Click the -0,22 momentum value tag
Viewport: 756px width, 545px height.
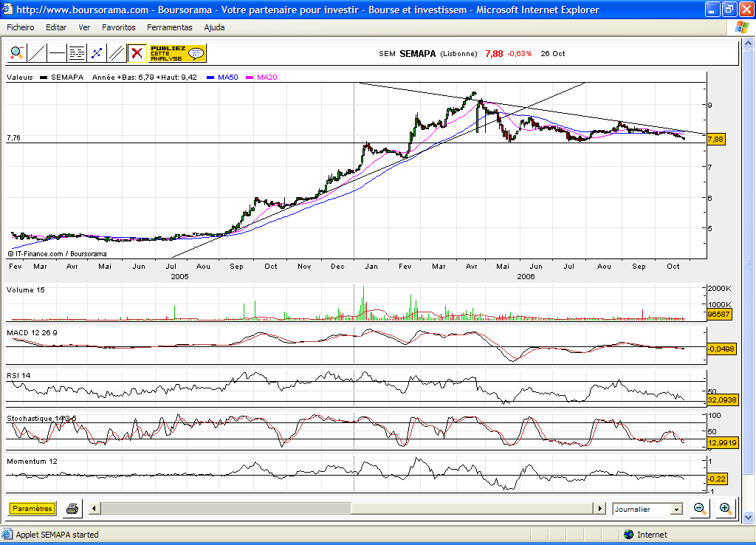click(x=717, y=479)
